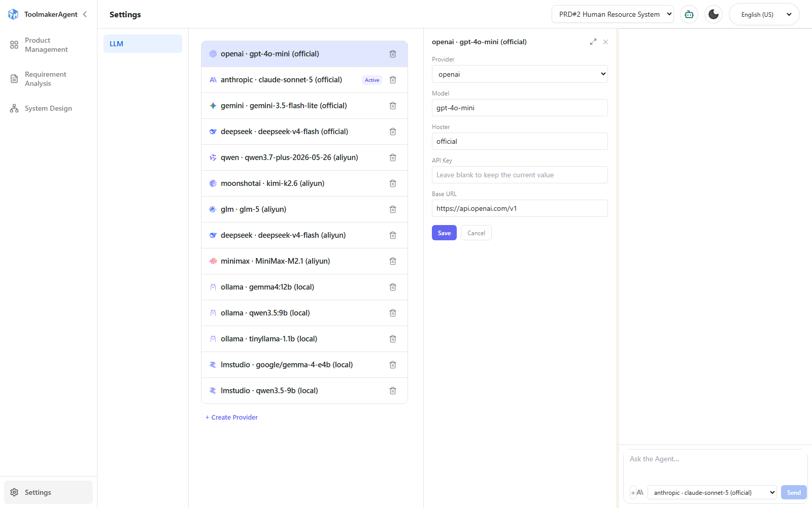Open Settings in the sidebar
Viewport: 812px width, 508px height.
coord(48,492)
